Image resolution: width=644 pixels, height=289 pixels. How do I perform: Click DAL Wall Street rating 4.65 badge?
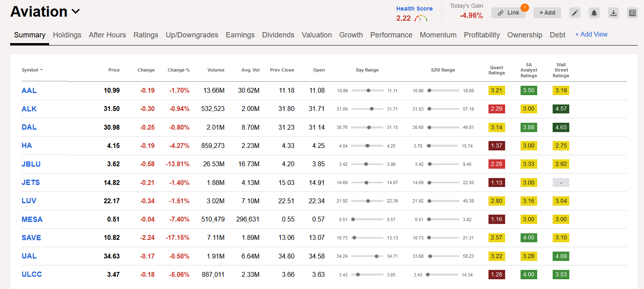click(x=561, y=127)
